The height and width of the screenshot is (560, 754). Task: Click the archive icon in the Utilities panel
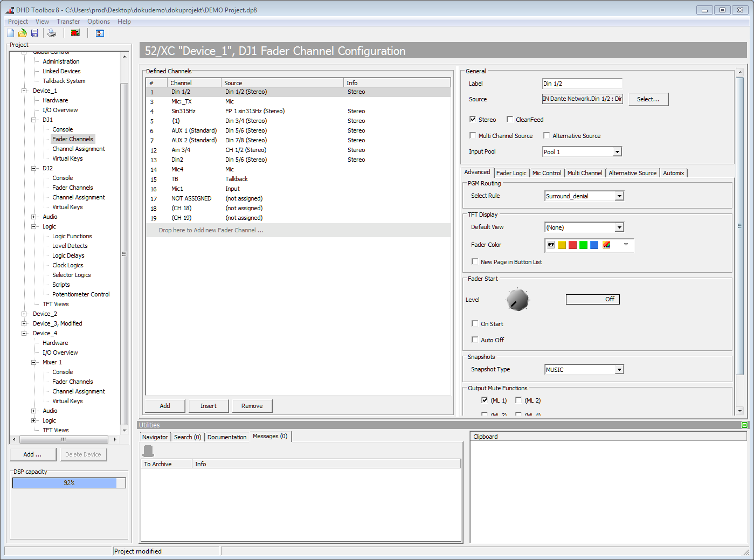point(148,451)
